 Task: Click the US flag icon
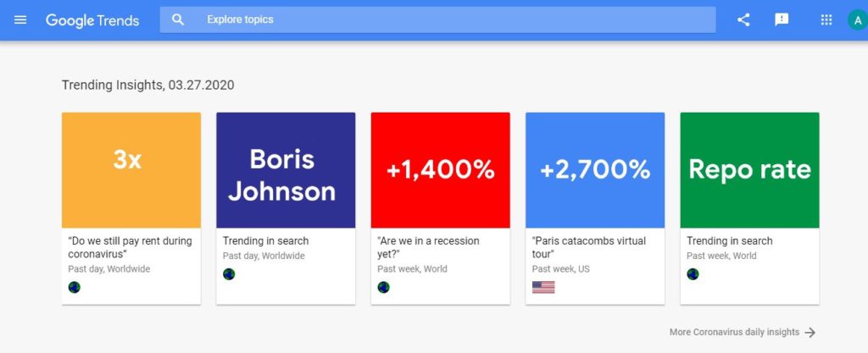(x=543, y=287)
